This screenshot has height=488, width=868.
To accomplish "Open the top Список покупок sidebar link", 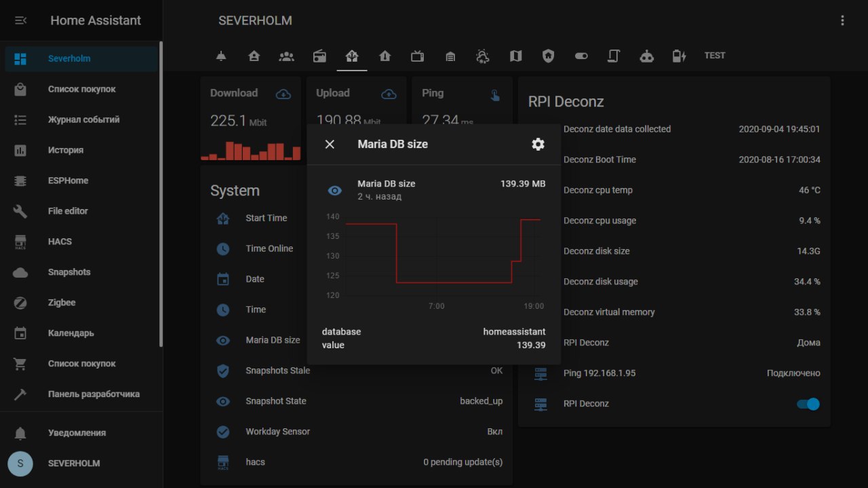I will [x=81, y=89].
